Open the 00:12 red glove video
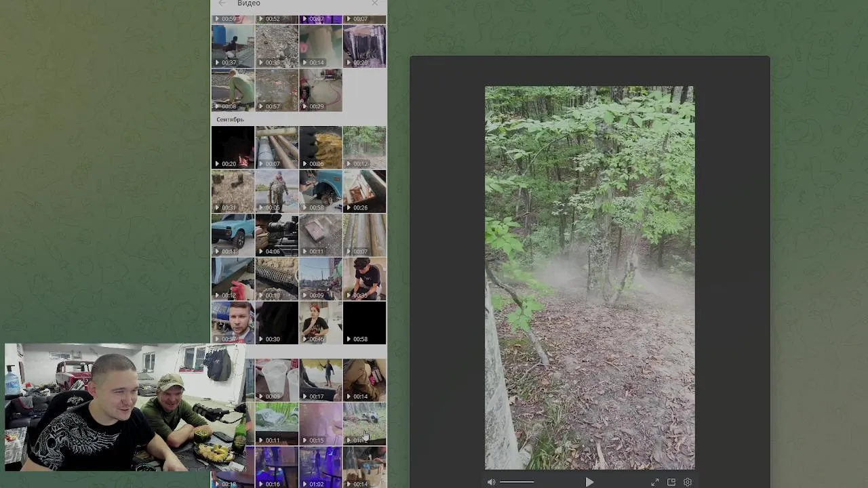The width and height of the screenshot is (868, 488). [233, 279]
